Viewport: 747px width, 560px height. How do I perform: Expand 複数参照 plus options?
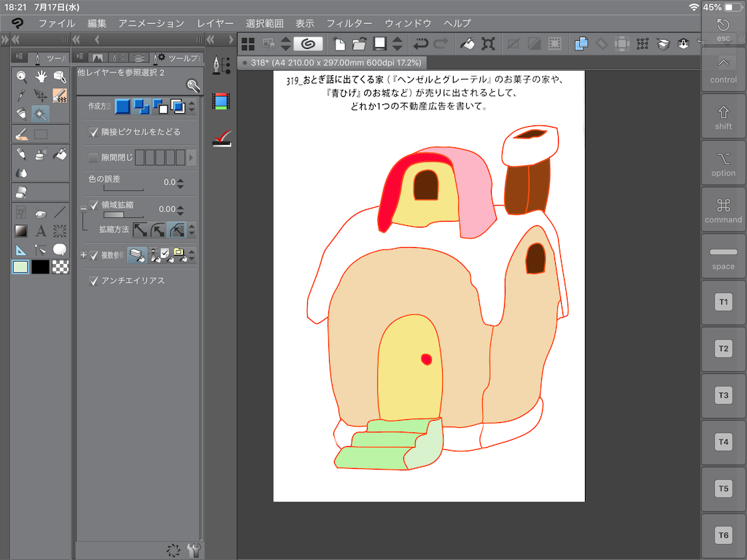point(83,254)
